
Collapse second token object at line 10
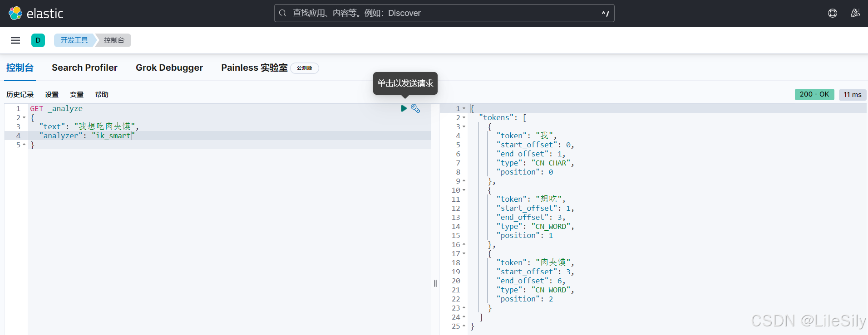coord(464,190)
